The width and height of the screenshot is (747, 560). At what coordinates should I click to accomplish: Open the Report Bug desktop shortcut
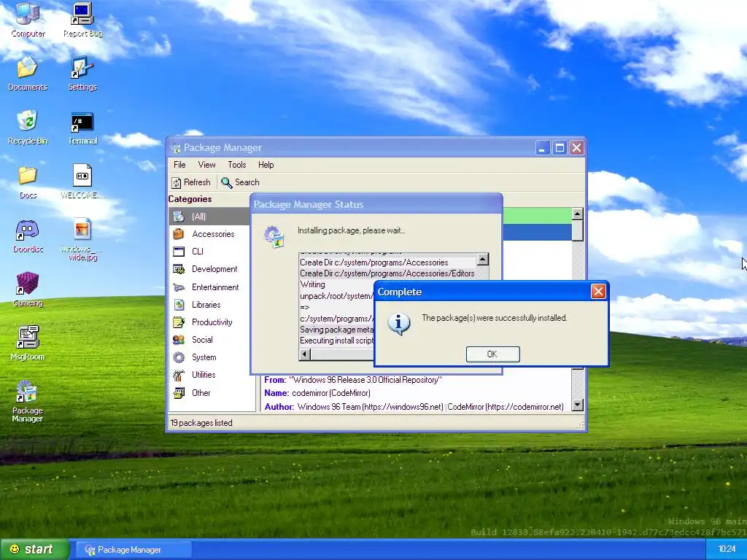pyautogui.click(x=82, y=20)
